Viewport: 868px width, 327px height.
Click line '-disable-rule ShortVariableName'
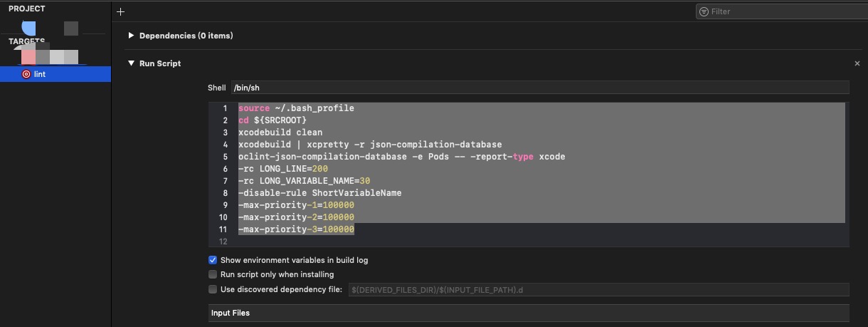click(x=320, y=193)
